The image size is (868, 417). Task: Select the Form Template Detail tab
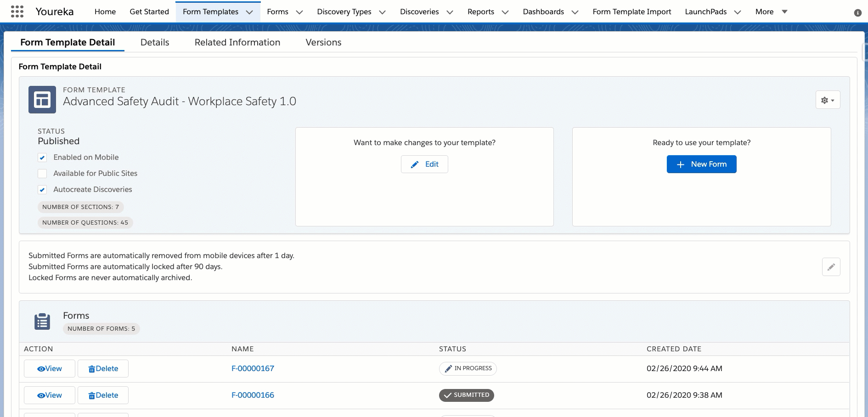pyautogui.click(x=68, y=42)
